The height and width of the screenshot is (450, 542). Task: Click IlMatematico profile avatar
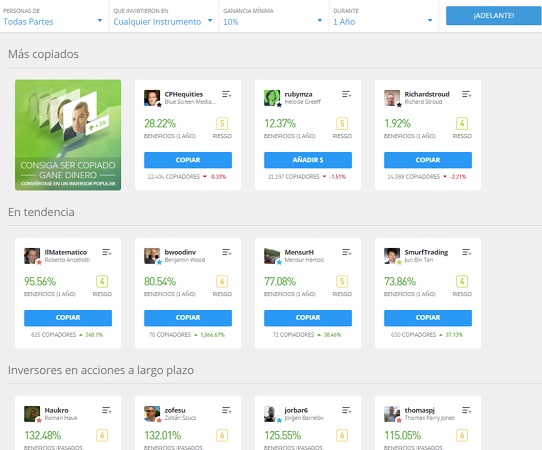[32, 256]
